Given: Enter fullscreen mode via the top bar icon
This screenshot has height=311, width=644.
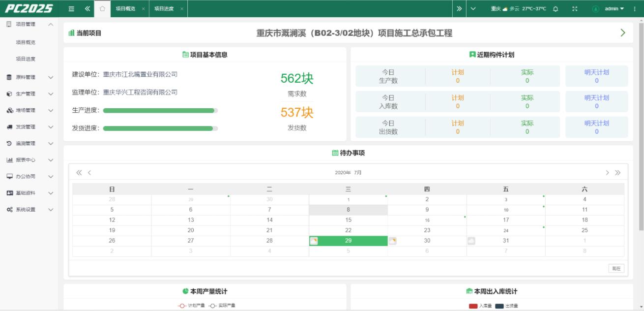Looking at the screenshot, I should pyautogui.click(x=575, y=9).
